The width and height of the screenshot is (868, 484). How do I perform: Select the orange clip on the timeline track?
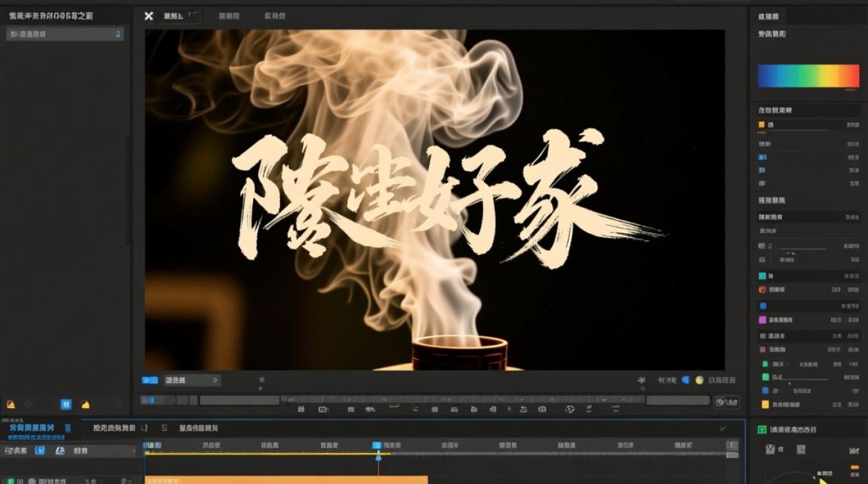[x=286, y=479]
